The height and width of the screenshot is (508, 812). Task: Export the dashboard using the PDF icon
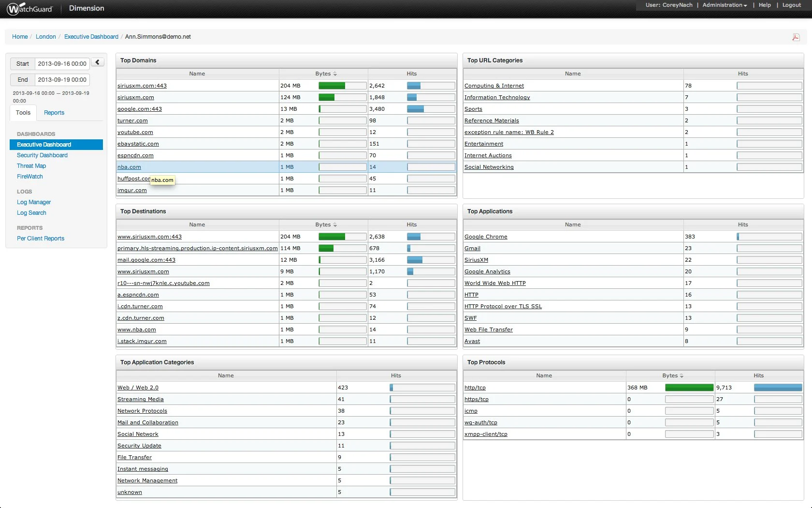796,37
